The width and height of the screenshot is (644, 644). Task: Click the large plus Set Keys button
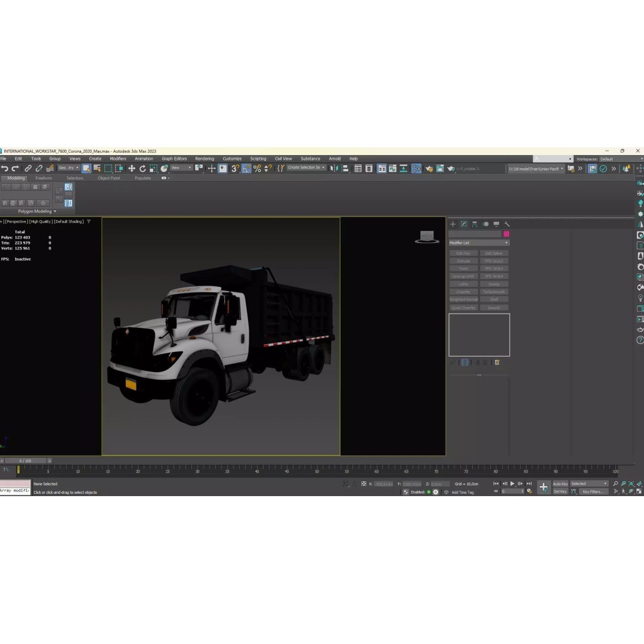point(543,488)
